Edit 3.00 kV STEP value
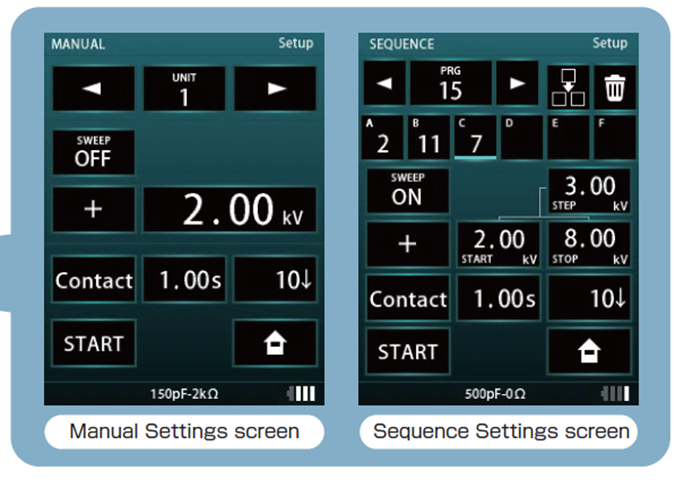This screenshot has height=489, width=684. pos(589,191)
